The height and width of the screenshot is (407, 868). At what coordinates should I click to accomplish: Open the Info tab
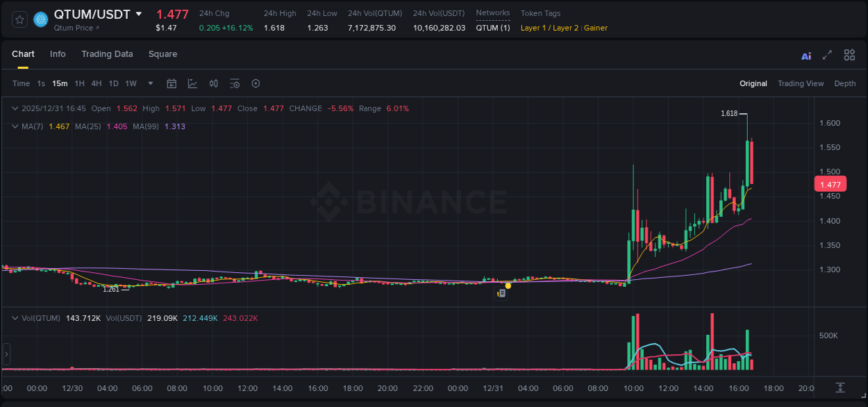click(58, 54)
